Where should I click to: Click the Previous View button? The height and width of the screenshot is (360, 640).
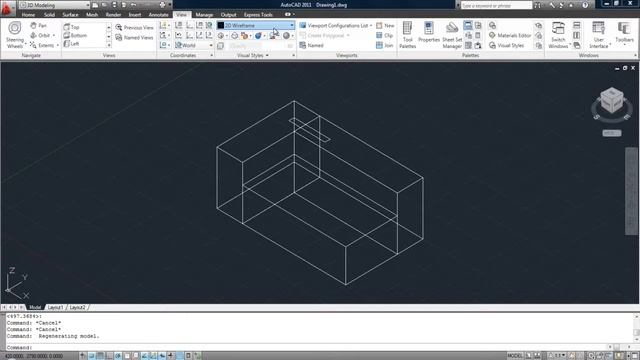click(134, 27)
